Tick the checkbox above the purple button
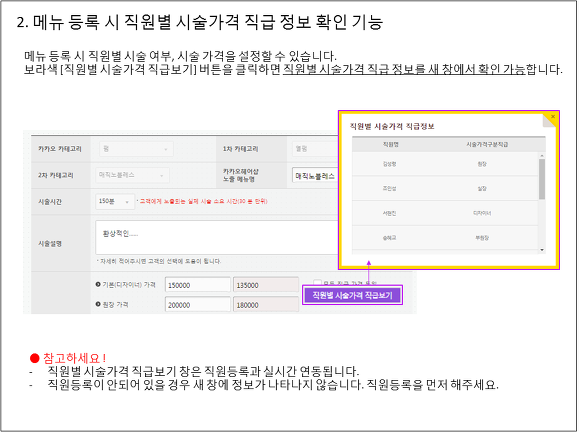Image resolution: width=580 pixels, height=435 pixels. (x=317, y=283)
